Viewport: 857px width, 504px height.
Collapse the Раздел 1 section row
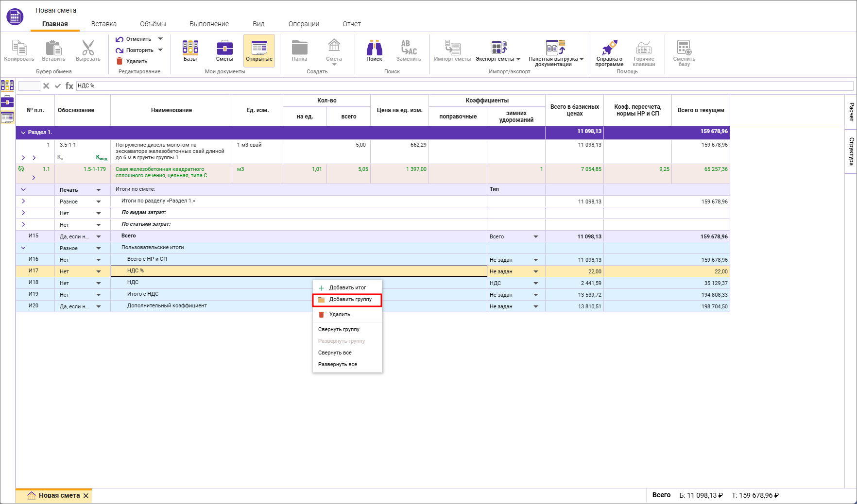[23, 133]
